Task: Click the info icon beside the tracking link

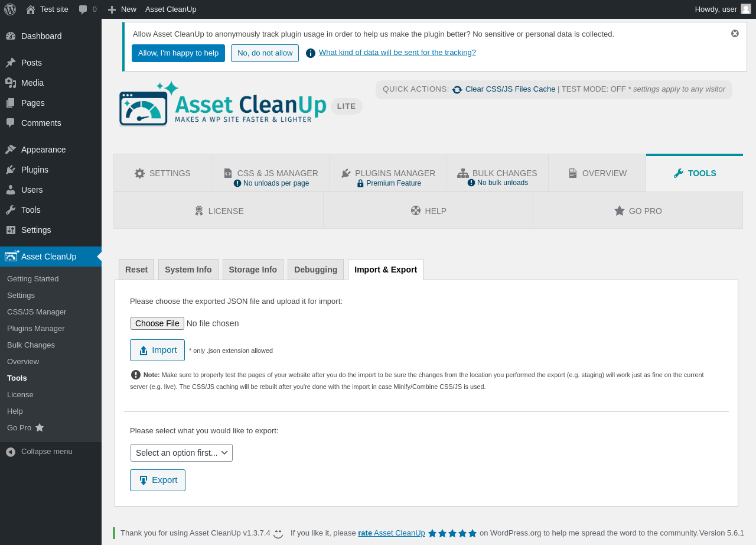Action: click(x=311, y=53)
